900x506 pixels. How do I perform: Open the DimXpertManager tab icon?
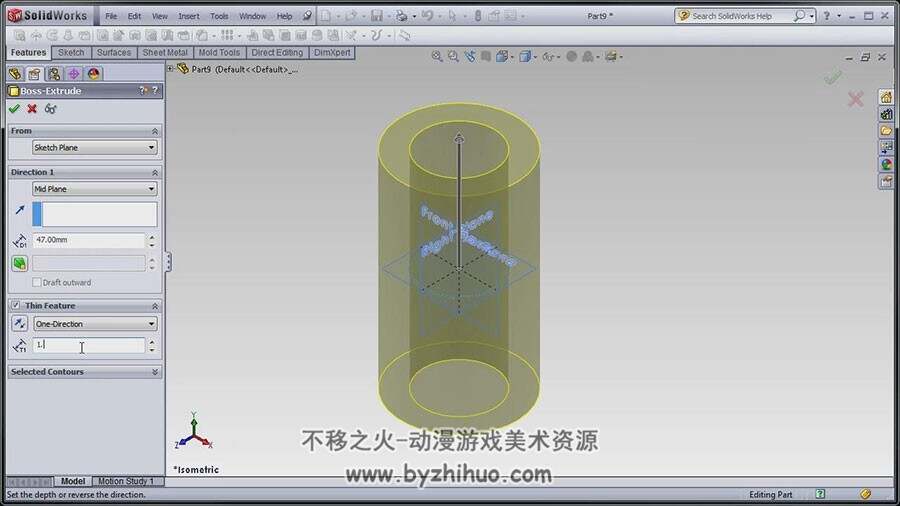[73, 73]
